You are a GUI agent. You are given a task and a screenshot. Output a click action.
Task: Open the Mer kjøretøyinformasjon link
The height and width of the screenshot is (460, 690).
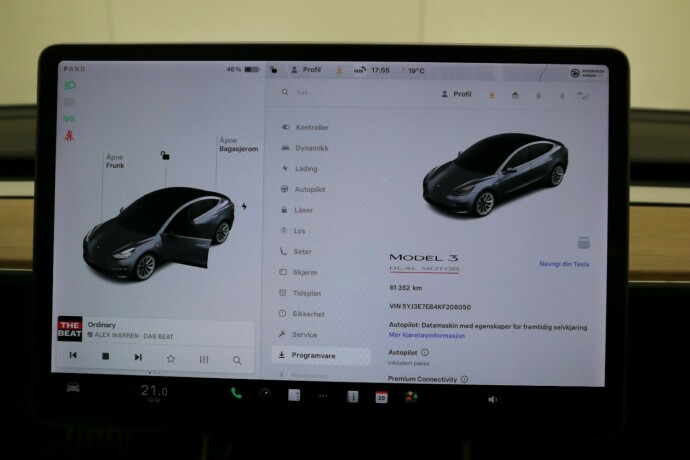click(x=427, y=335)
